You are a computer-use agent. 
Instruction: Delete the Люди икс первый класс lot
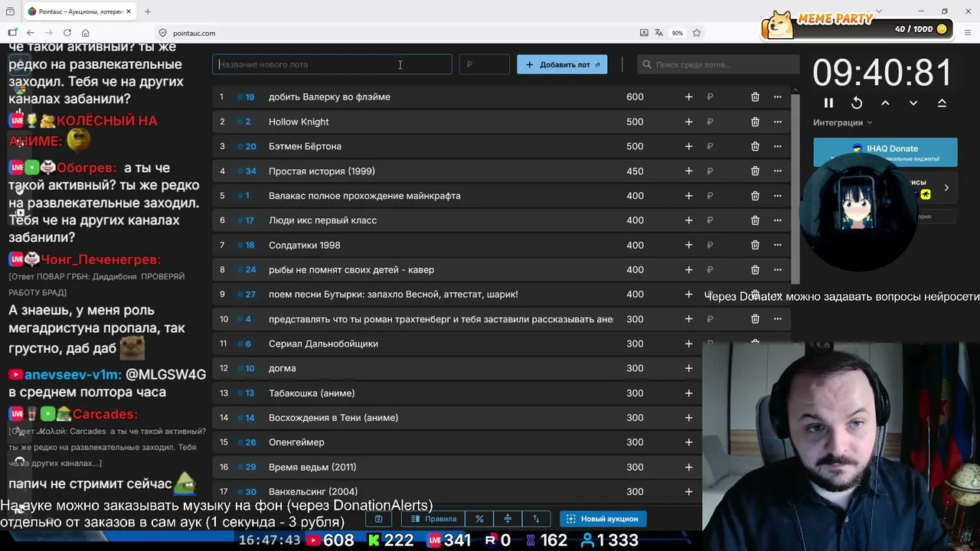(755, 220)
